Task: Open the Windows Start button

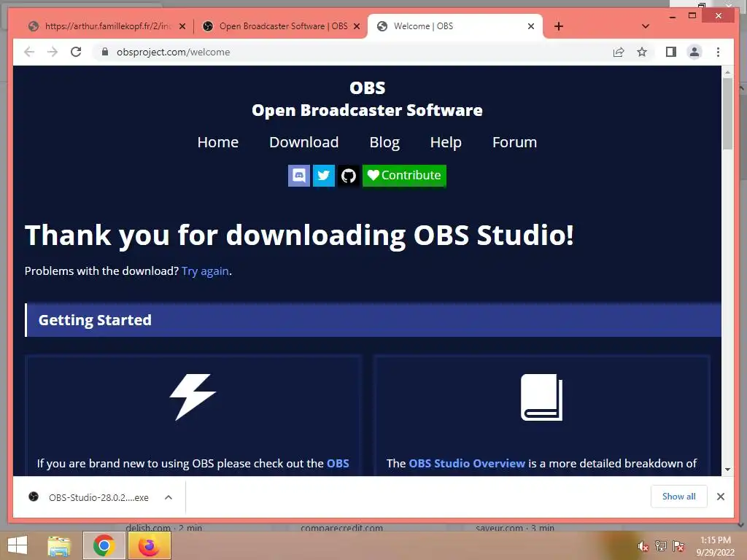Action: click(18, 545)
